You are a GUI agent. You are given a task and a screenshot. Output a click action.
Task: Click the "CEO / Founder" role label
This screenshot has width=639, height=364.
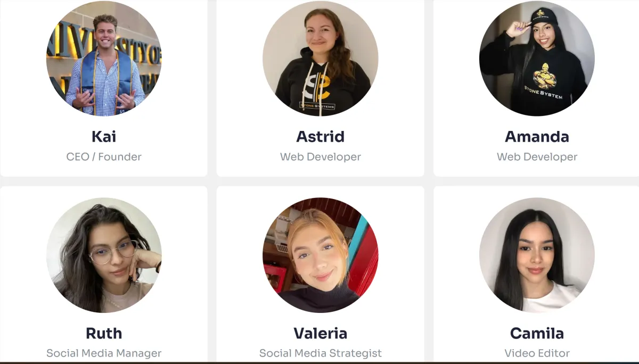click(104, 157)
